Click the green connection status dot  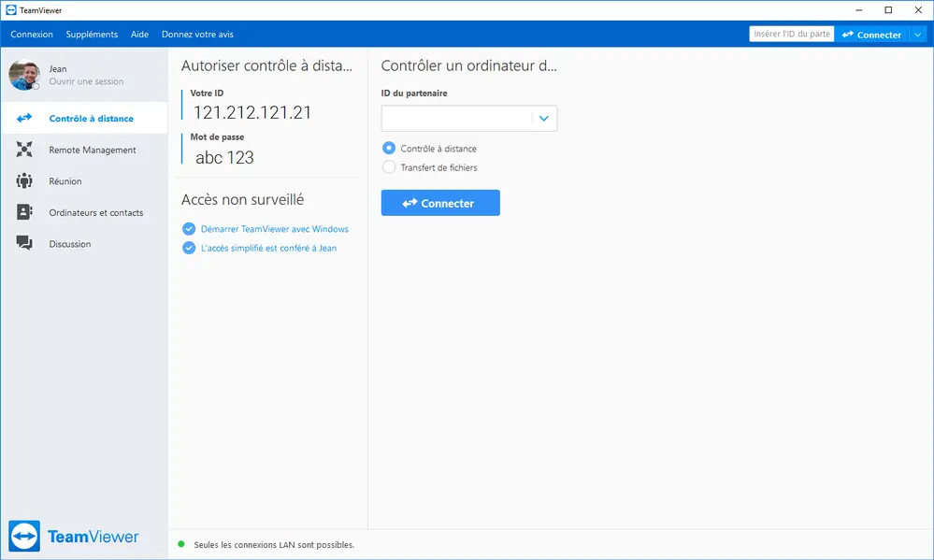pos(181,544)
